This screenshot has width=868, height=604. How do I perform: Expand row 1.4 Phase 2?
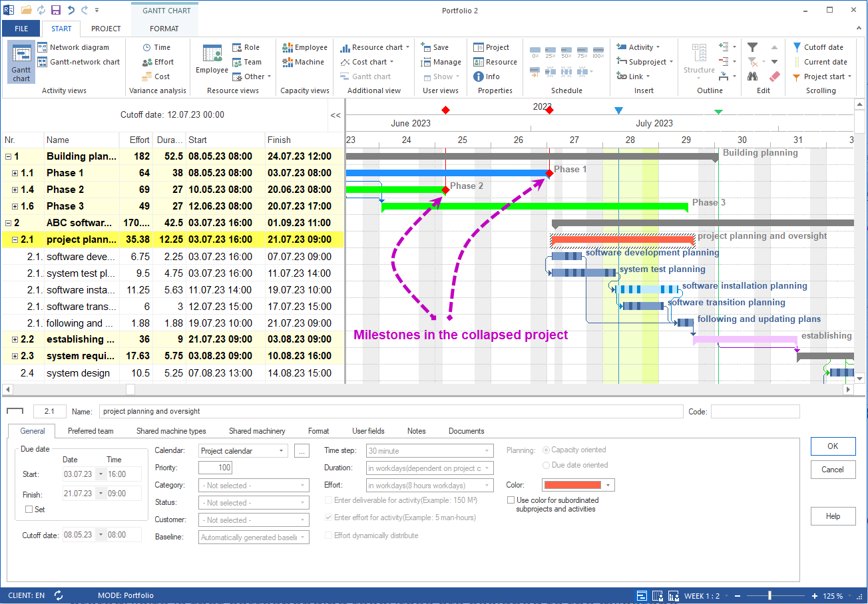pos(15,190)
